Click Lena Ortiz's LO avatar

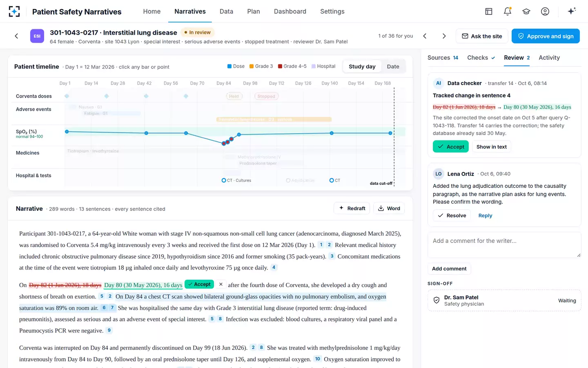pos(439,174)
